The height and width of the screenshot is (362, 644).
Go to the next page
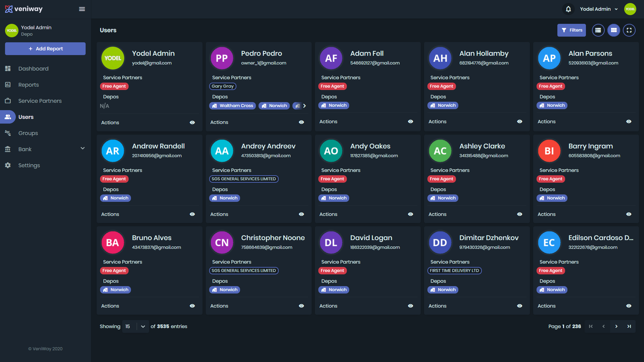[x=616, y=326]
